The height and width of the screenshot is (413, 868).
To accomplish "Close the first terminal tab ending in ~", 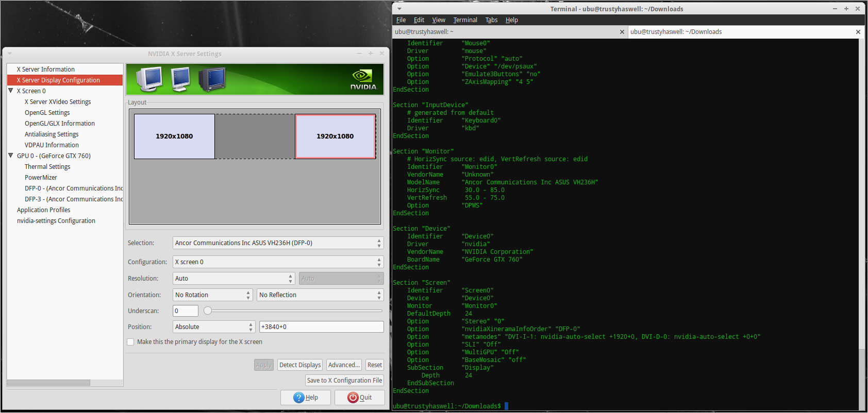I will [622, 32].
